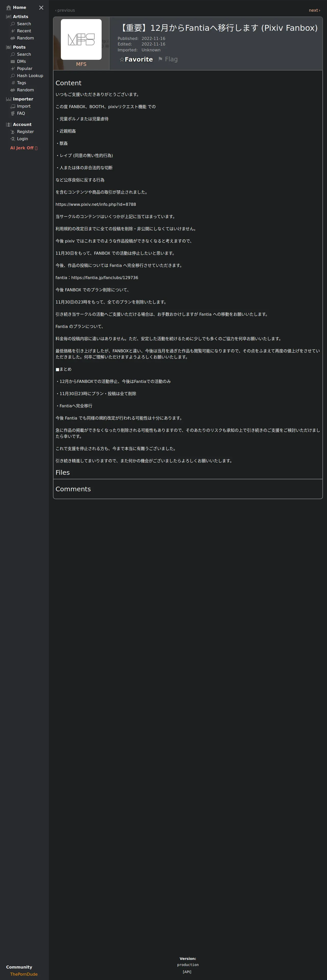Click the DMs envelope icon
Image resolution: width=327 pixels, height=980 pixels.
pos(12,61)
